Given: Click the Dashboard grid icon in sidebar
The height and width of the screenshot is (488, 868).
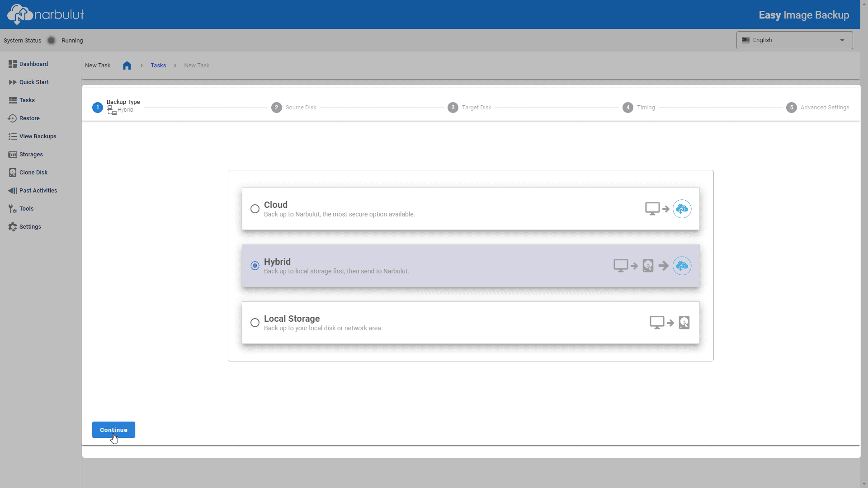Looking at the screenshot, I should tap(13, 64).
